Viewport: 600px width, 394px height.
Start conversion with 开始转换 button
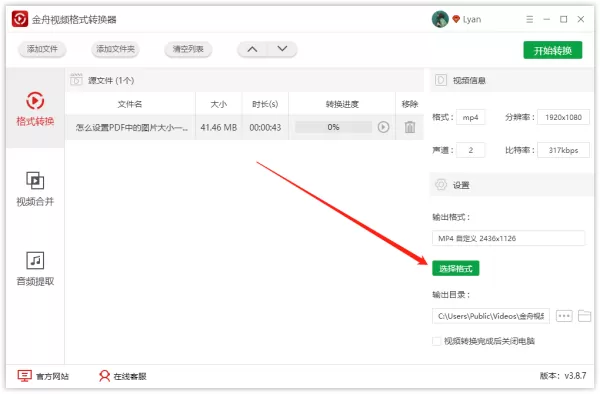point(553,50)
